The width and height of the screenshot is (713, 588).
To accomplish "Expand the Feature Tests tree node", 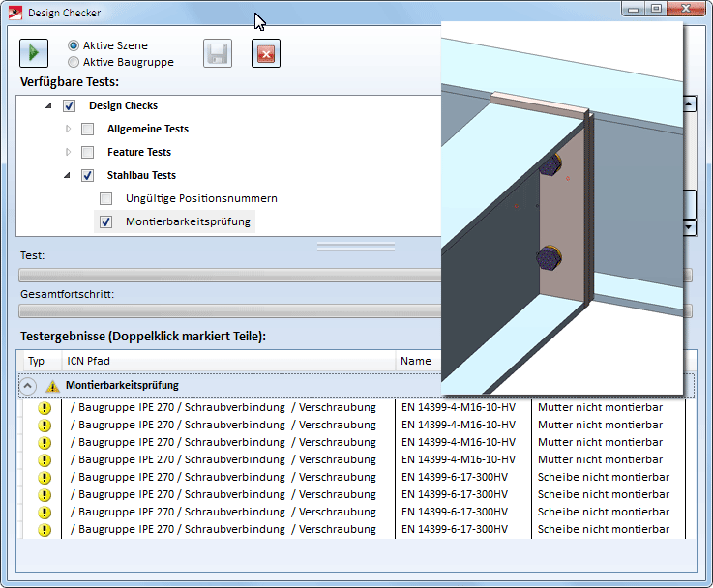I will [68, 152].
